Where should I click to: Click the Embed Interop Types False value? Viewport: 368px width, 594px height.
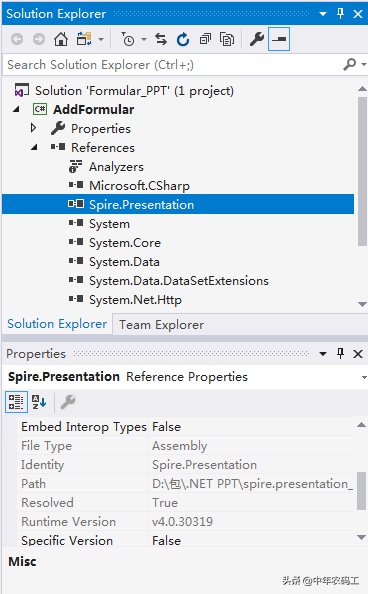point(166,427)
